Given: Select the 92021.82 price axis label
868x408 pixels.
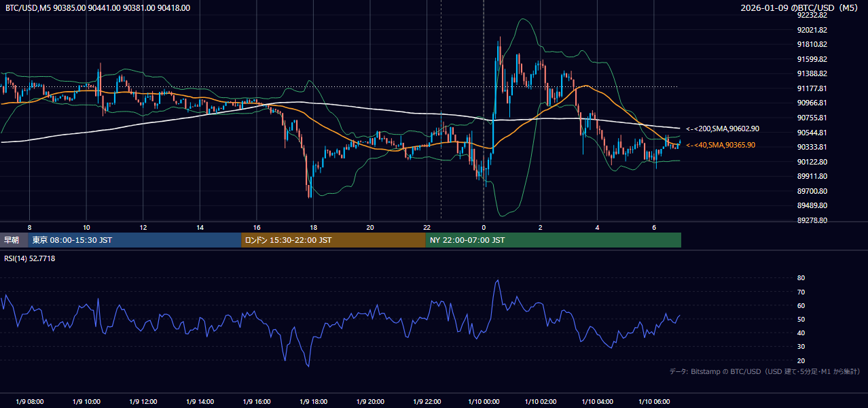Looking at the screenshot, I should coord(812,30).
